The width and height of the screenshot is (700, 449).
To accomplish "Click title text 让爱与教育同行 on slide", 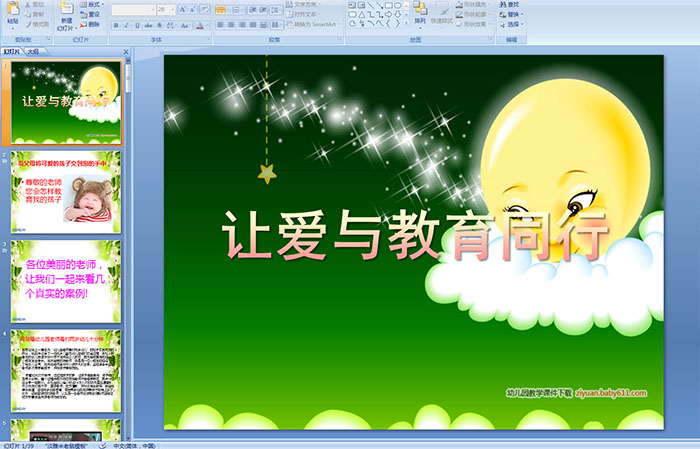I will [x=416, y=236].
